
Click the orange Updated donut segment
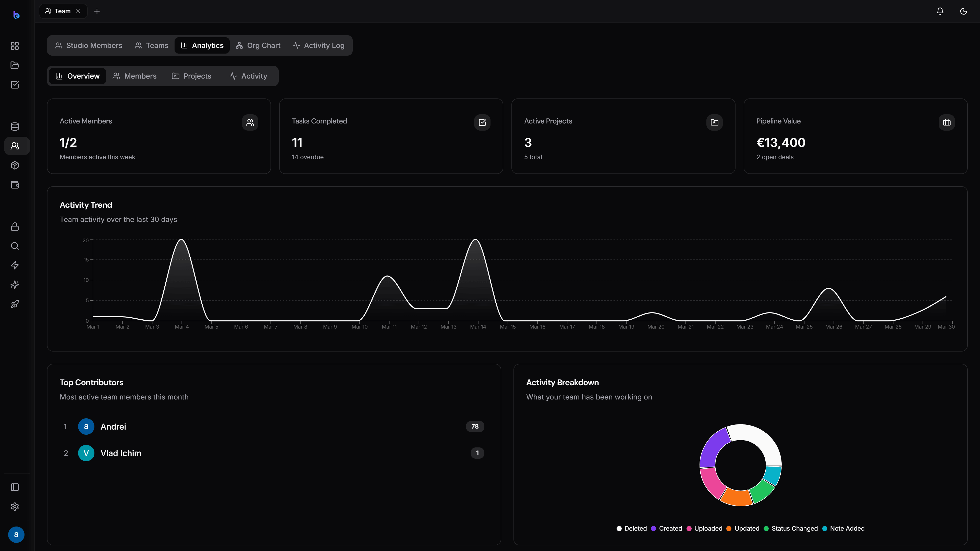pos(737,498)
